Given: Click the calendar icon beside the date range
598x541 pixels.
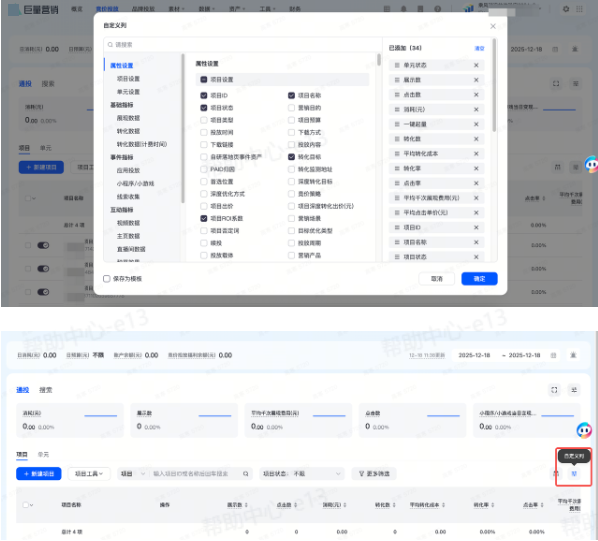Looking at the screenshot, I should (553, 355).
